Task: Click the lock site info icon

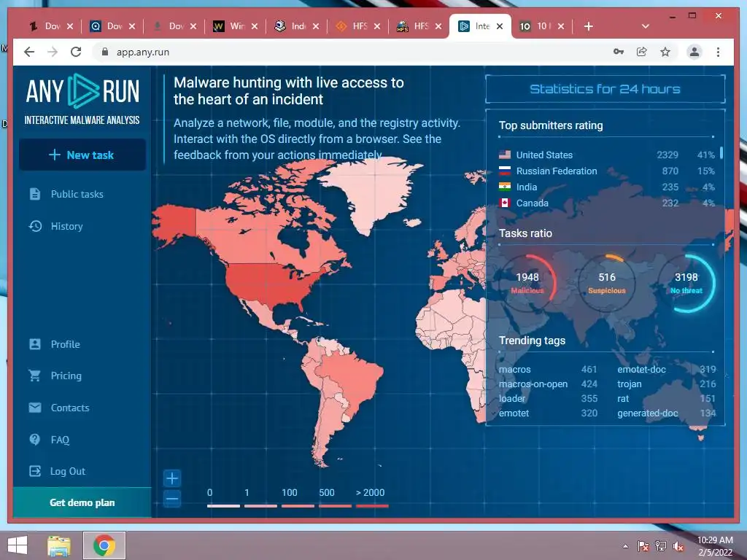Action: (105, 52)
